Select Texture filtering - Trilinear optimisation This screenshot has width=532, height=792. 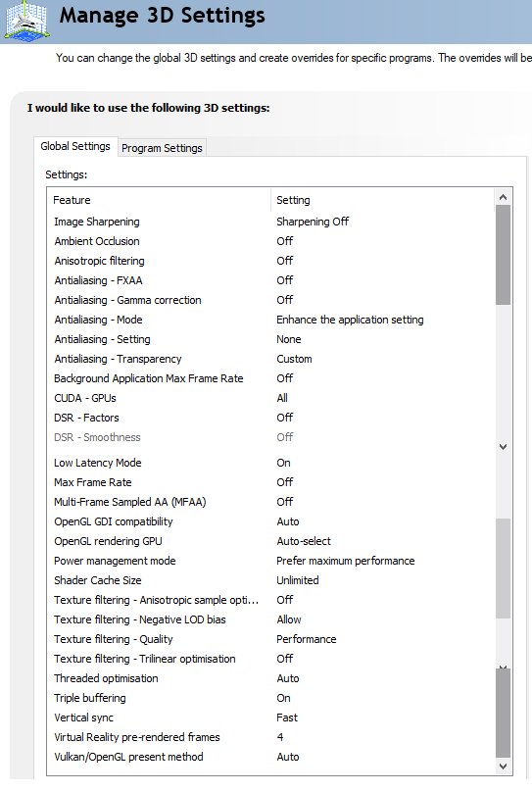[x=144, y=659]
